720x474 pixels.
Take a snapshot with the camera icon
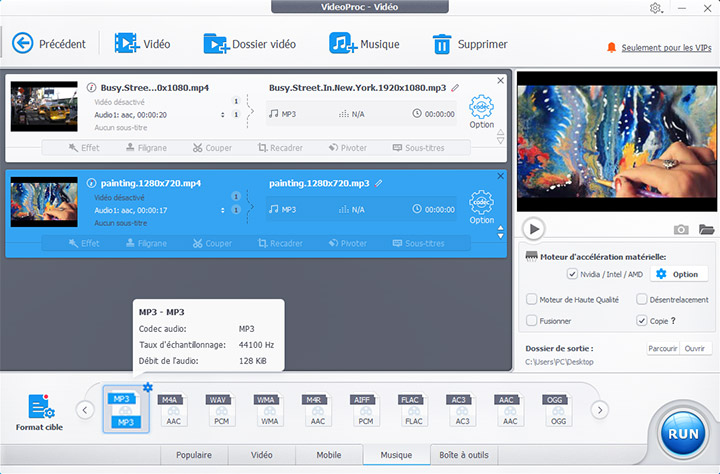point(681,229)
